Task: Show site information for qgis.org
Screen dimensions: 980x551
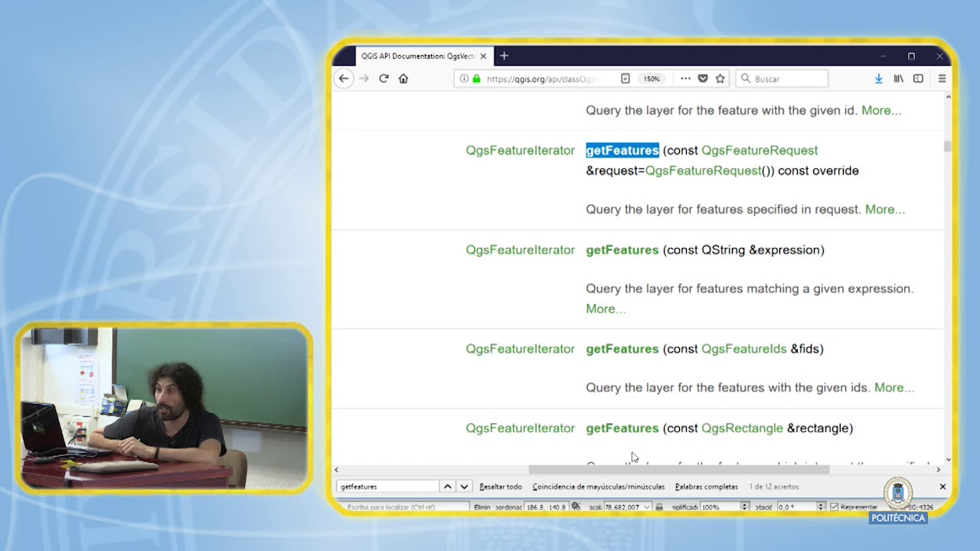Action: [464, 79]
